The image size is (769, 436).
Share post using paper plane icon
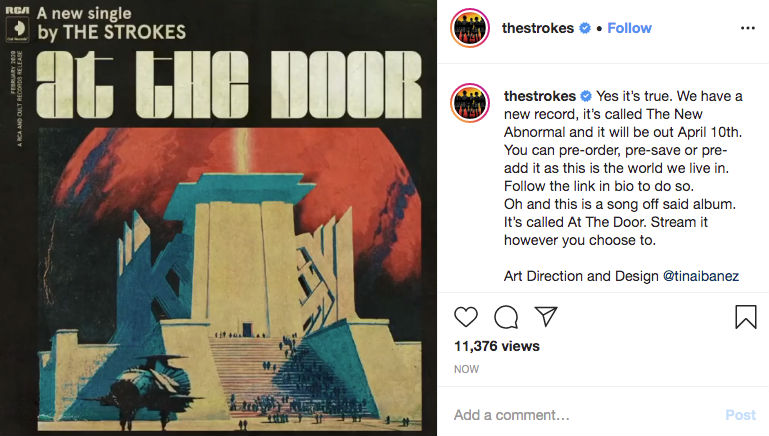(545, 317)
